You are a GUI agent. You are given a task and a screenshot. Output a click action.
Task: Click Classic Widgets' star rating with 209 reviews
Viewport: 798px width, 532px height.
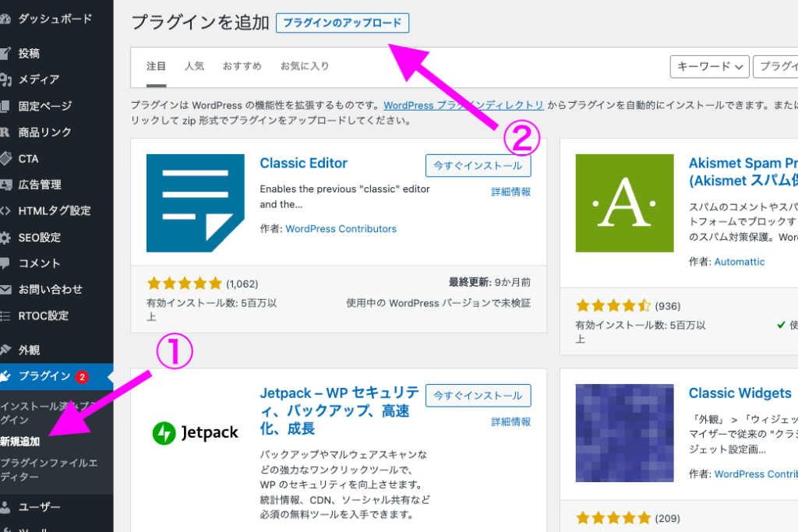pos(613,518)
